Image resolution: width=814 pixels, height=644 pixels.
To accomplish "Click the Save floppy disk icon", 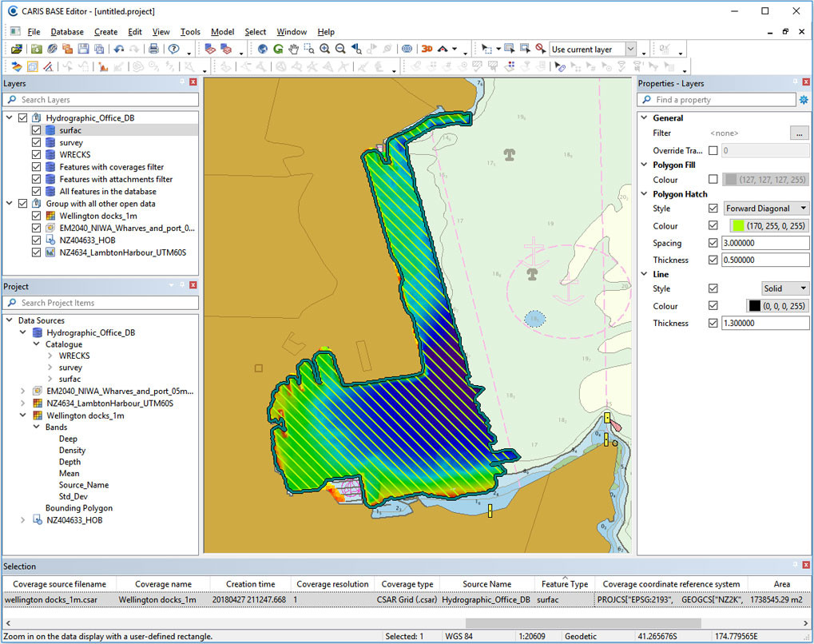I will (83, 49).
